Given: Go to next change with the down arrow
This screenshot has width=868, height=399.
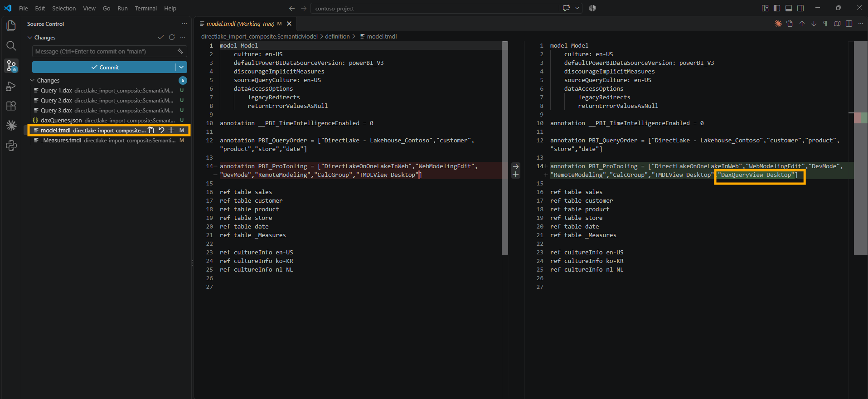Looking at the screenshot, I should click(x=814, y=24).
